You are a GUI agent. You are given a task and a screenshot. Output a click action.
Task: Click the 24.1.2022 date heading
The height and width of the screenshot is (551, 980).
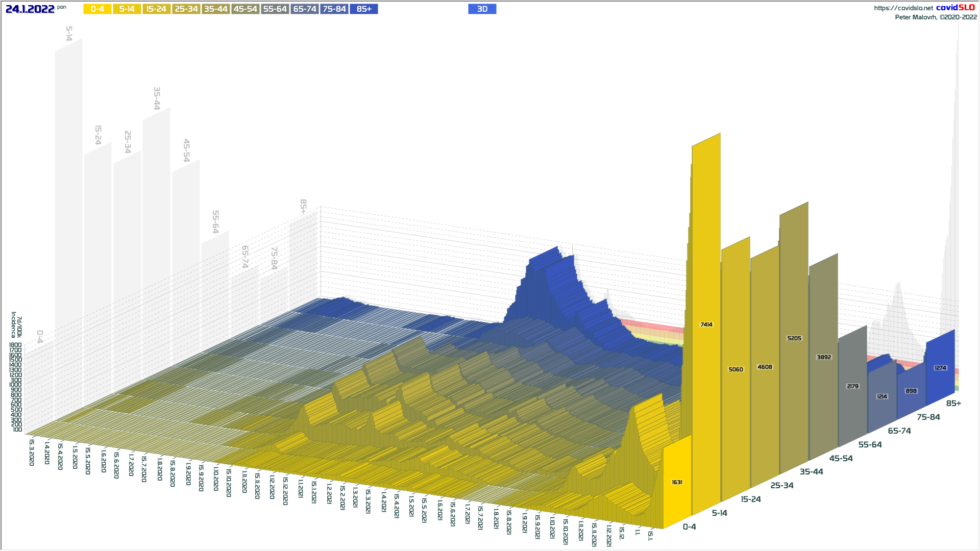click(x=30, y=9)
